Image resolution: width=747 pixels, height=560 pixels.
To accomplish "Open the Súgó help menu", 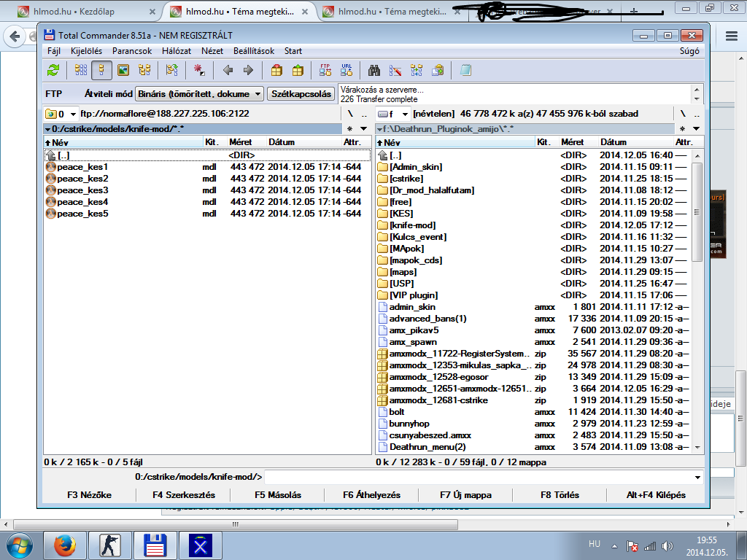I will point(689,51).
